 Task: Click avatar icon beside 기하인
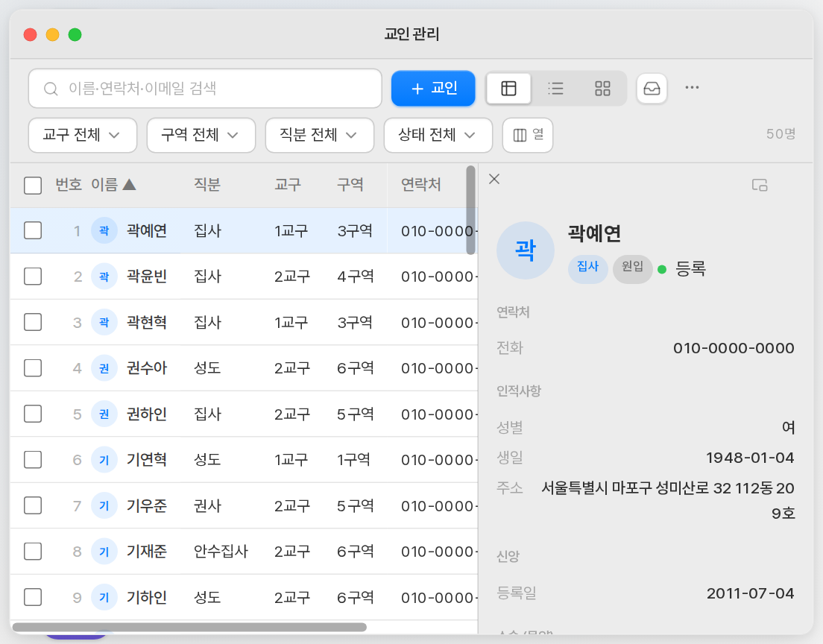(104, 597)
